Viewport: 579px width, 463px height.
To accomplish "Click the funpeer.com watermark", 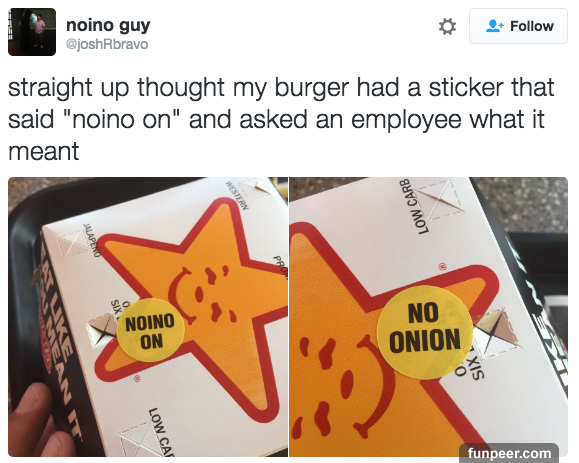I will 509,453.
